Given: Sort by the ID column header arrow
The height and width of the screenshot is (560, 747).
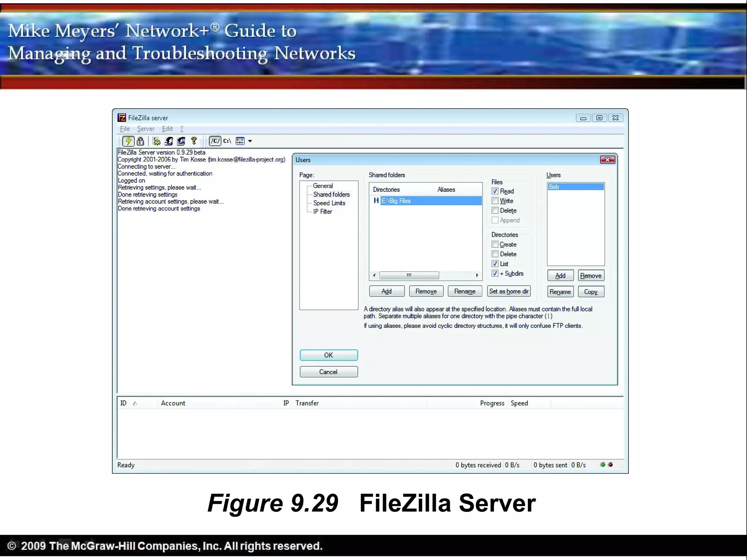Looking at the screenshot, I should (135, 403).
